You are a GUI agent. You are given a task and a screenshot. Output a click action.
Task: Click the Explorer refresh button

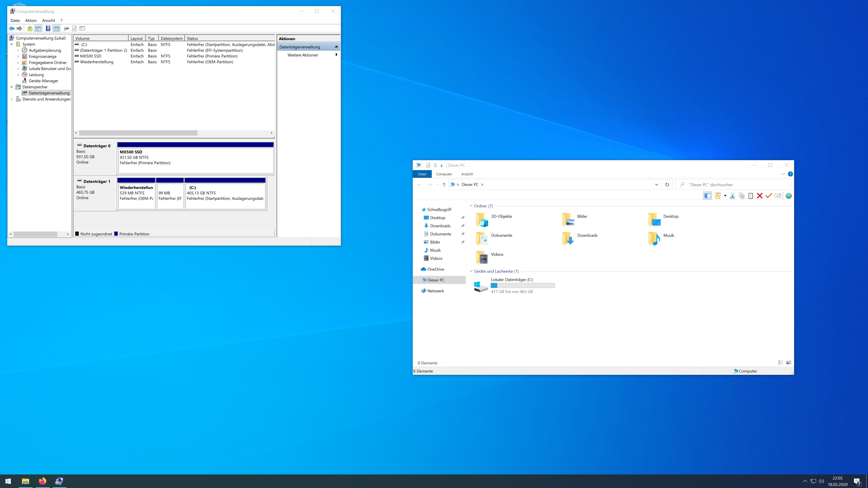[667, 185]
